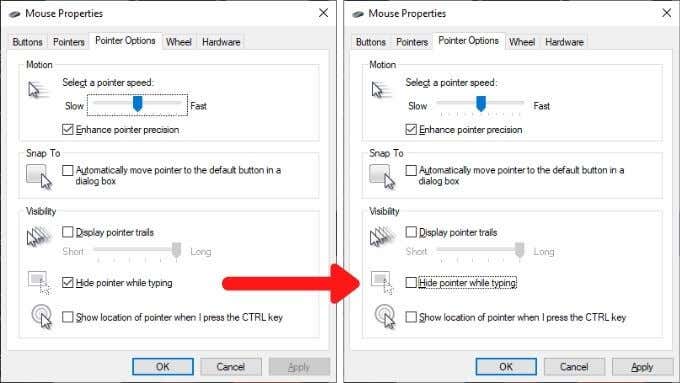The height and width of the screenshot is (383, 680).
Task: Click the Snap To icon in left dialog
Action: [x=39, y=177]
